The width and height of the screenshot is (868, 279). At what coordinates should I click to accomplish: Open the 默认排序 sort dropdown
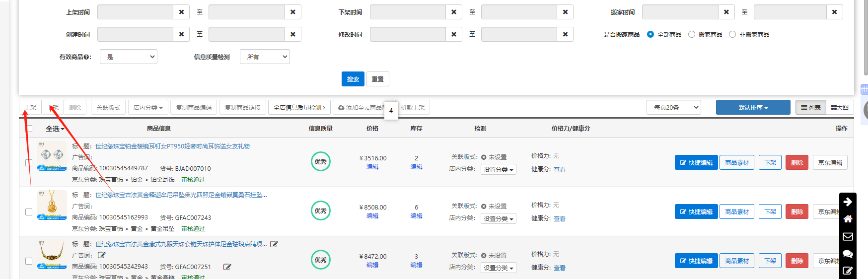753,107
